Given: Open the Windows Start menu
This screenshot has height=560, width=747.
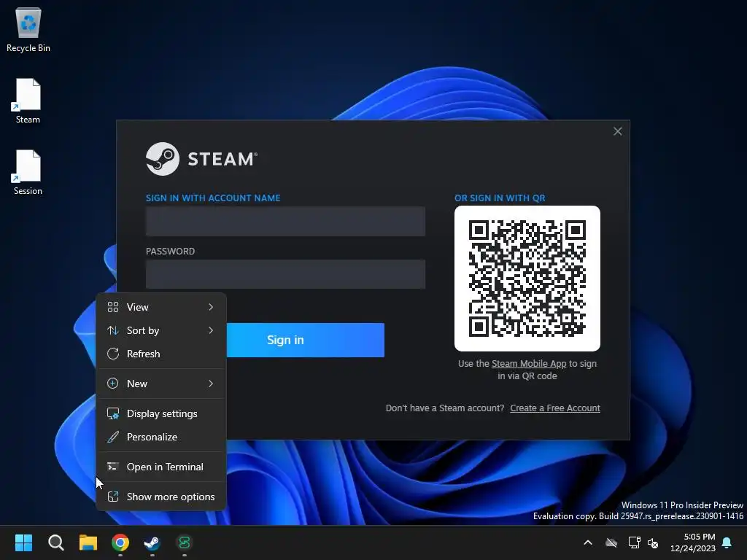Looking at the screenshot, I should click(x=23, y=542).
